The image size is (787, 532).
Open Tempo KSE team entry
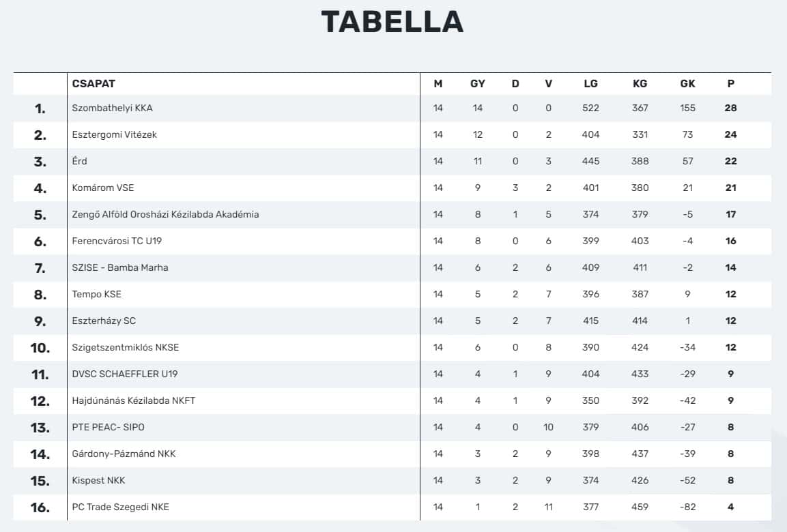coord(96,294)
